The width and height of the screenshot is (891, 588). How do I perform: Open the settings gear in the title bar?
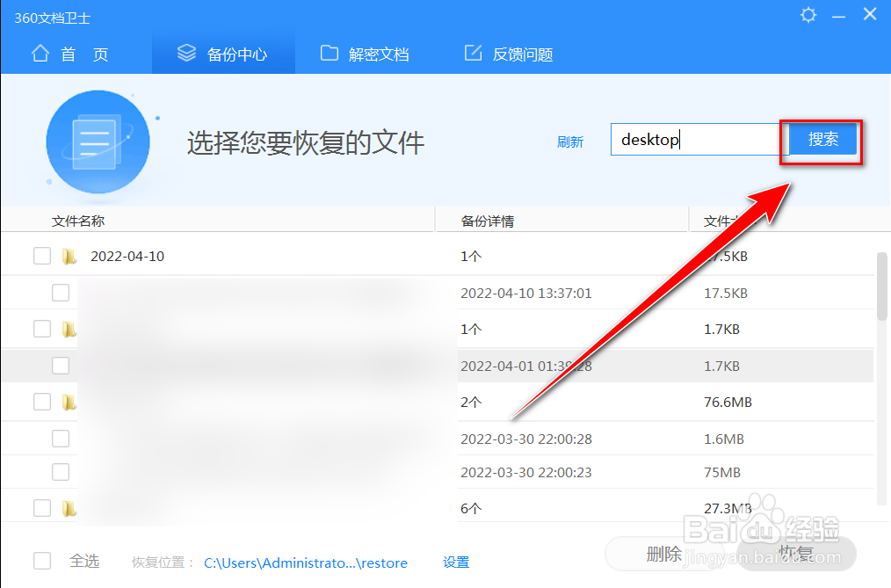[808, 15]
